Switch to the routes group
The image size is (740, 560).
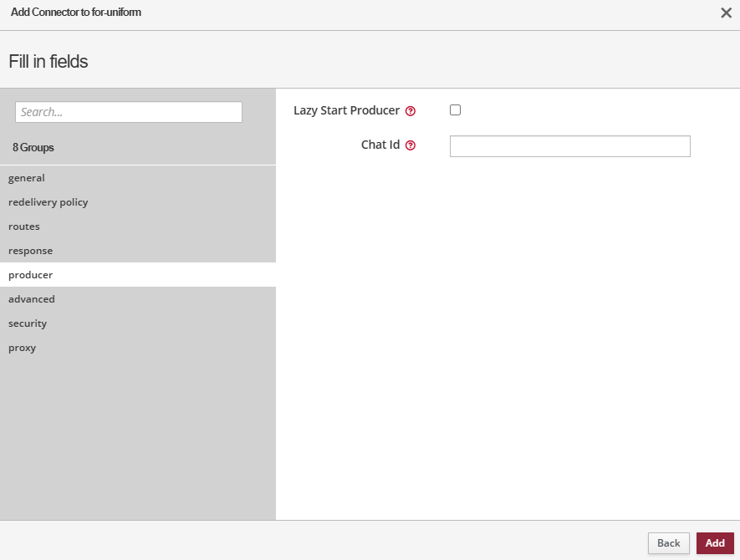24,227
